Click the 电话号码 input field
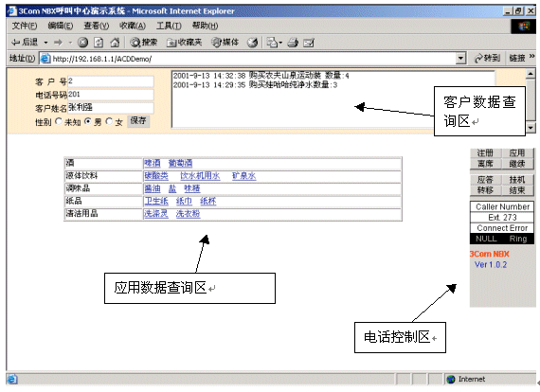This screenshot has height=392, width=540. [x=111, y=95]
